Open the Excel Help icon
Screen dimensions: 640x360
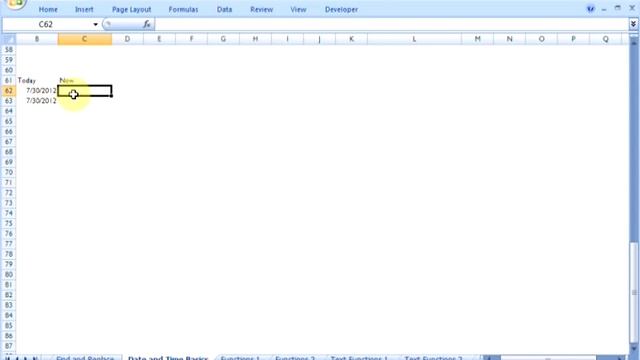tap(591, 9)
